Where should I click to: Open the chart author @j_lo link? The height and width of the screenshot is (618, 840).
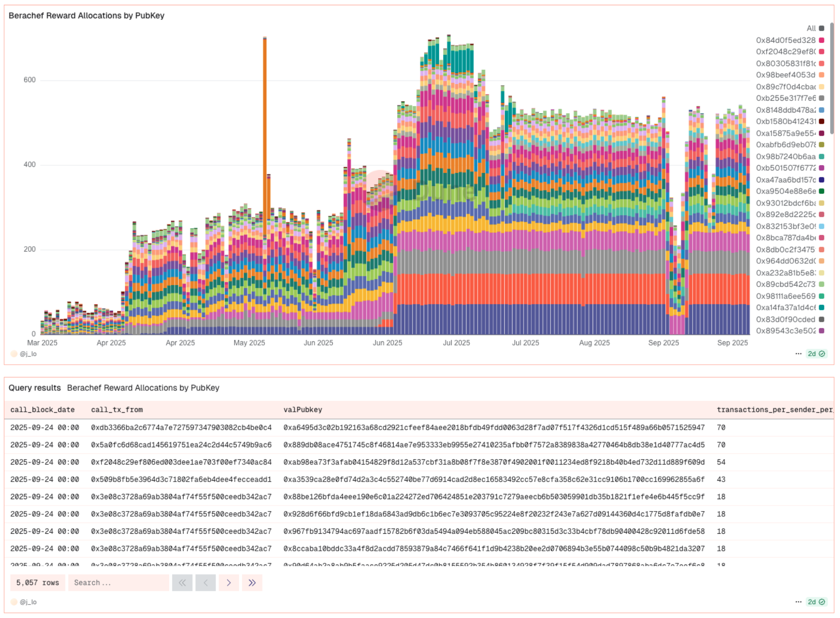[28, 354]
